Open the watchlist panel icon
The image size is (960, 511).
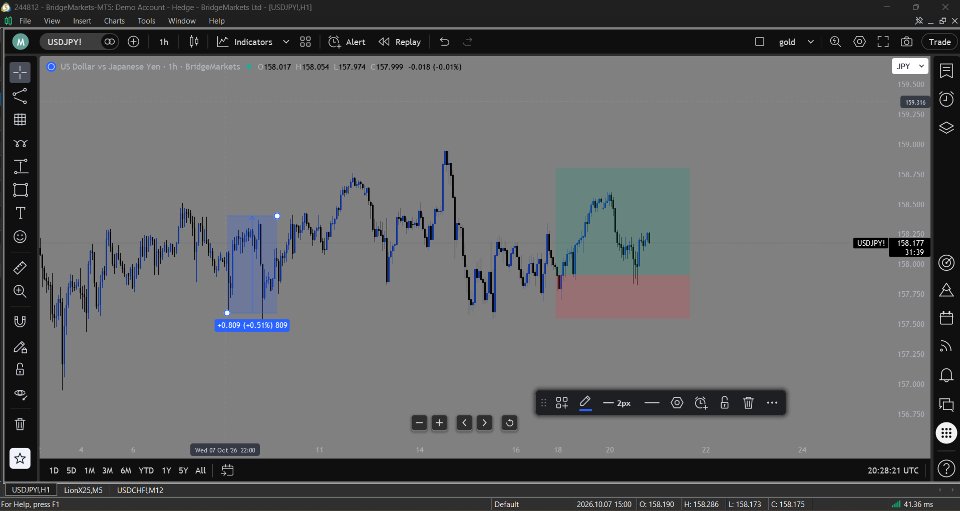[947, 71]
